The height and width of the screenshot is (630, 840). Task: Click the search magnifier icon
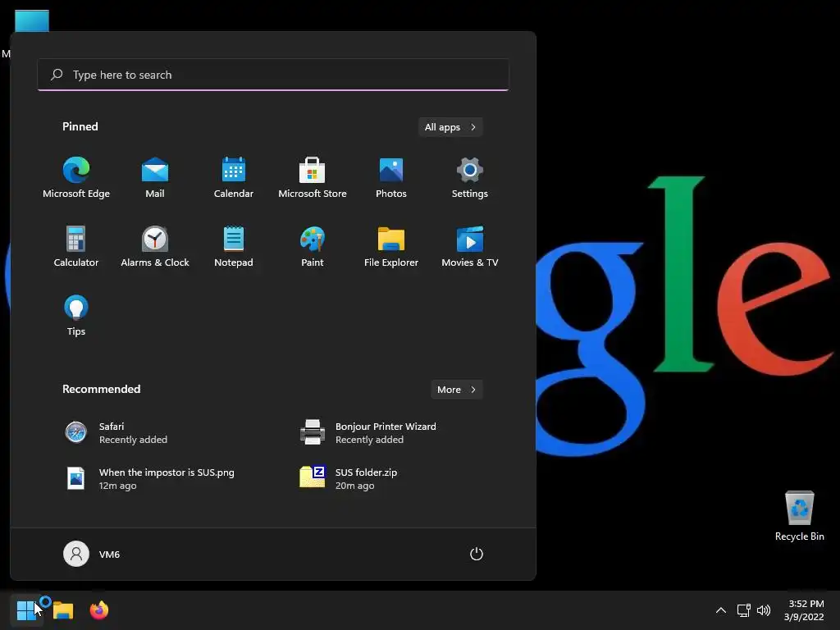57,75
